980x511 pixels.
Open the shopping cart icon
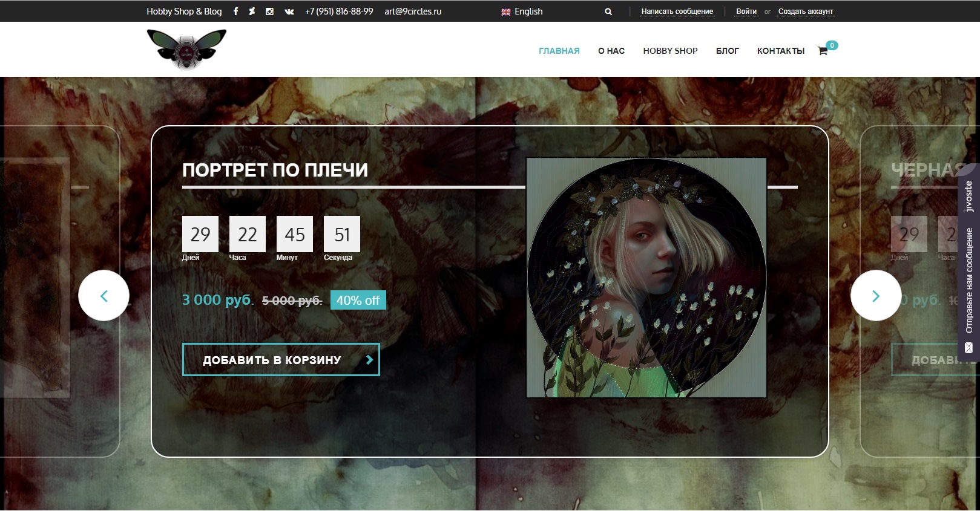pos(823,51)
